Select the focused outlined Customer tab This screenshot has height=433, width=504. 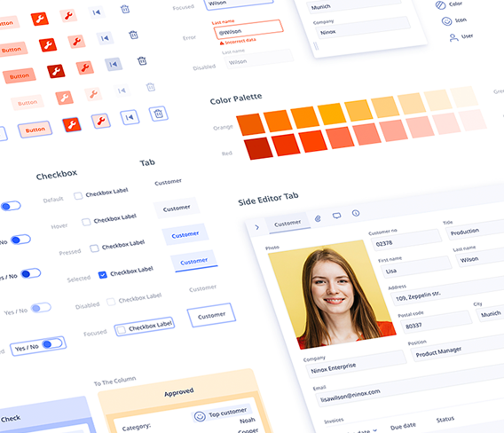[211, 315]
